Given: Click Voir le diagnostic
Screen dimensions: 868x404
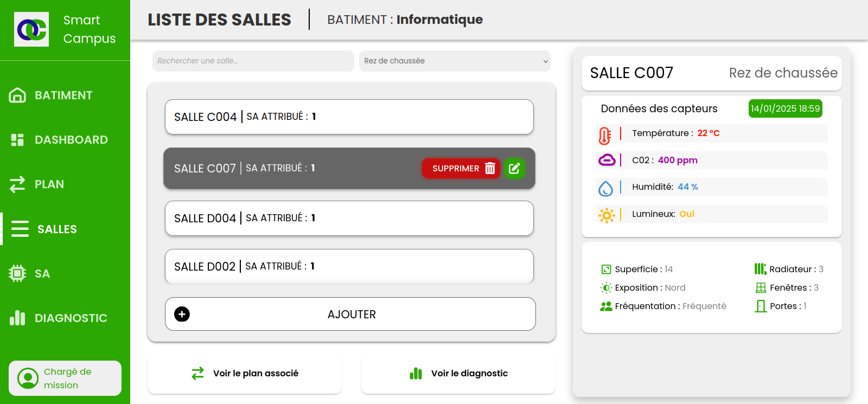Looking at the screenshot, I should pos(458,373).
